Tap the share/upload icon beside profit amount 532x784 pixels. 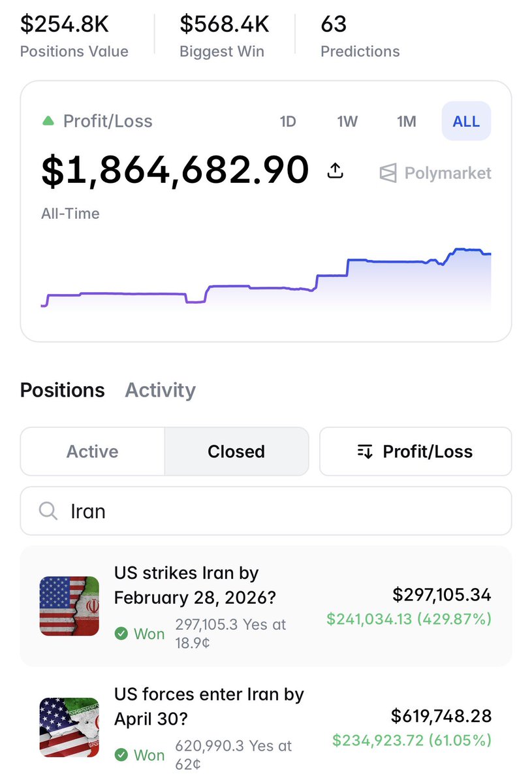(x=335, y=171)
